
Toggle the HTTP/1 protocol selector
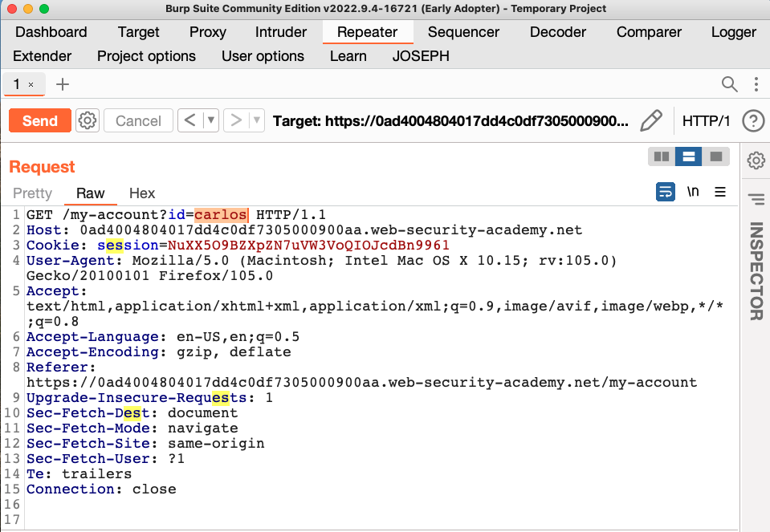[706, 120]
